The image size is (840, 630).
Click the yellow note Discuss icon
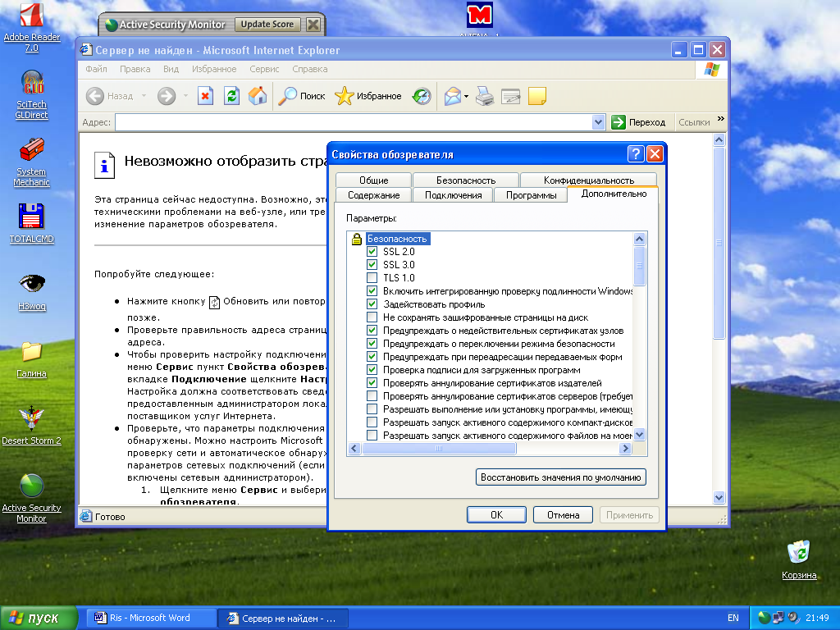tap(536, 97)
